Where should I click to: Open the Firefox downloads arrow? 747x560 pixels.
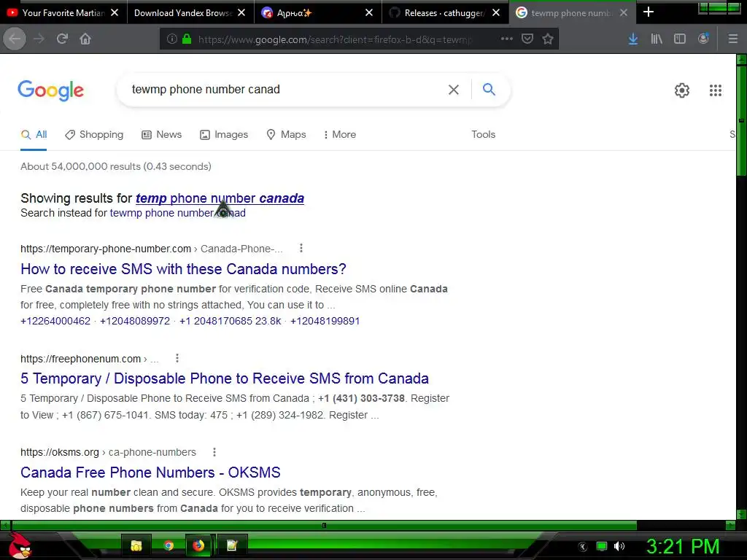[x=633, y=39]
